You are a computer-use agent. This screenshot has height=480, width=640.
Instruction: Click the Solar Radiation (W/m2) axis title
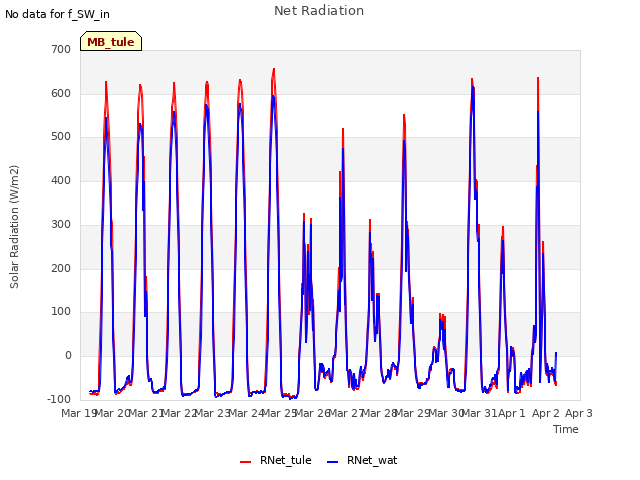pos(14,227)
